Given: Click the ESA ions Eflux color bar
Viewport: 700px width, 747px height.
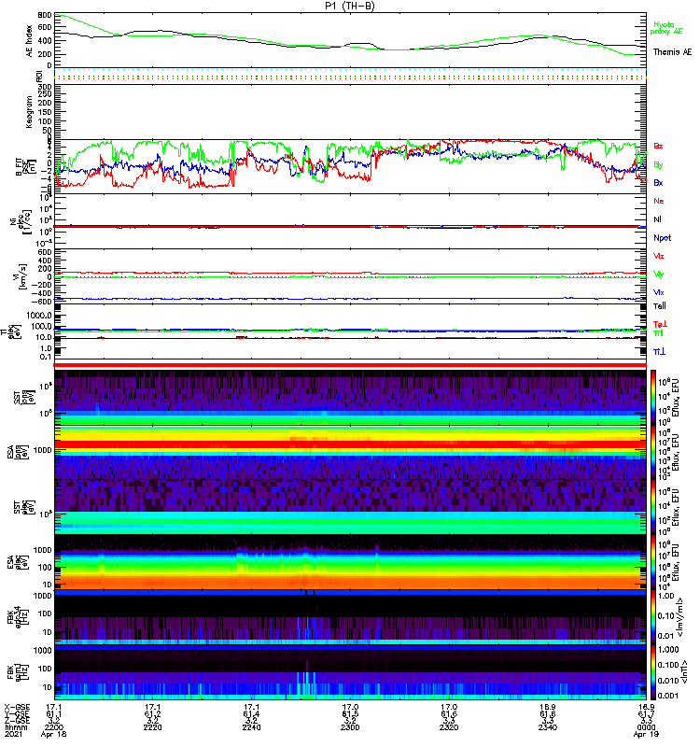Looking at the screenshot, I should 653,452.
